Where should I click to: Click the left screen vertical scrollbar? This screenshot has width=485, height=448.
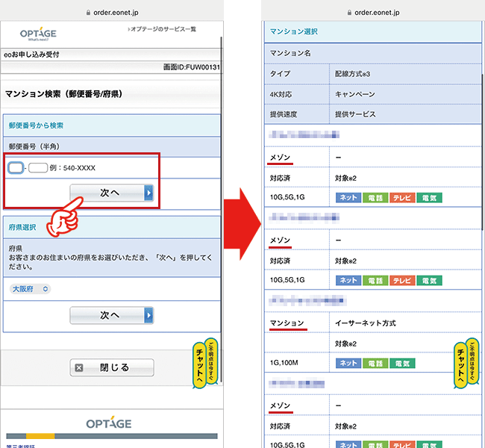222,209
